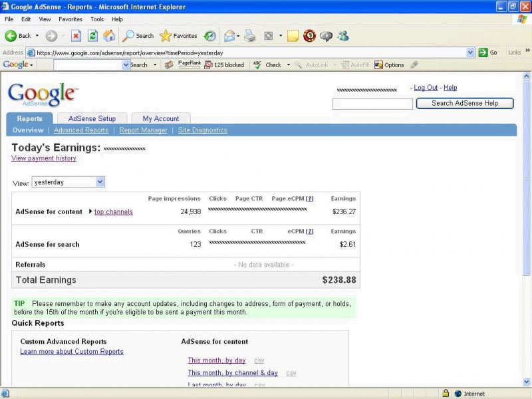Click the spell Check button
This screenshot has width=532, height=399.
pyautogui.click(x=268, y=65)
